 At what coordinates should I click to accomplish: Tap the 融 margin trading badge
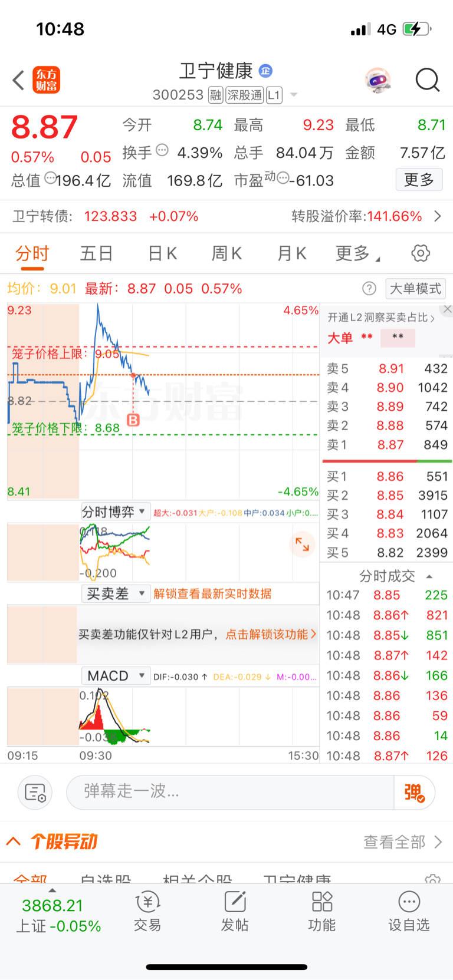(216, 95)
